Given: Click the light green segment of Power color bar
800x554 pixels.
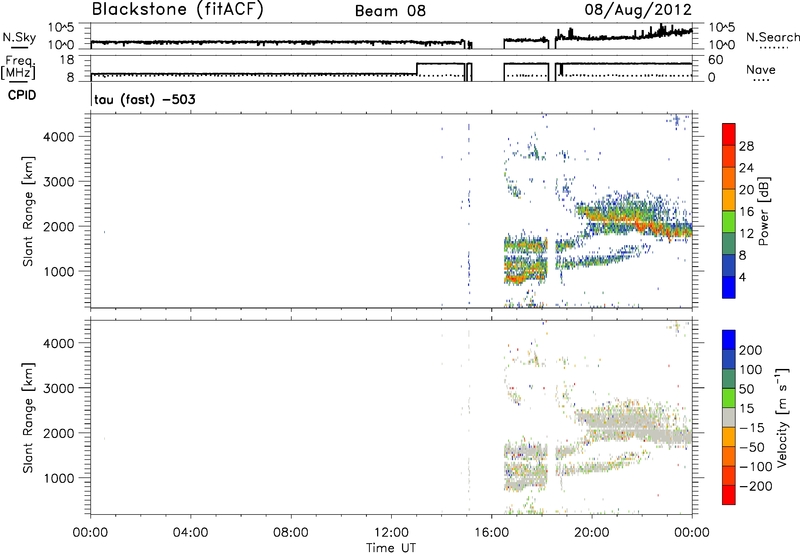Looking at the screenshot, I should (729, 221).
